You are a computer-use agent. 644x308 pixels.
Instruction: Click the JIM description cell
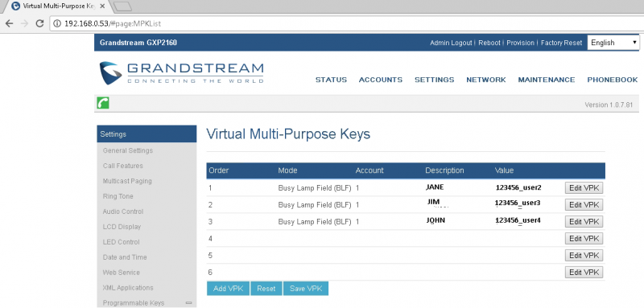pyautogui.click(x=433, y=203)
